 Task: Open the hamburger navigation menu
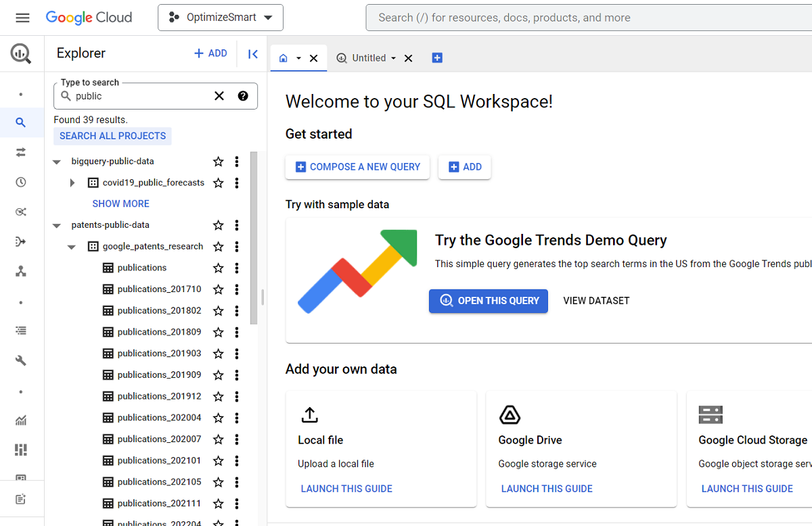point(22,18)
